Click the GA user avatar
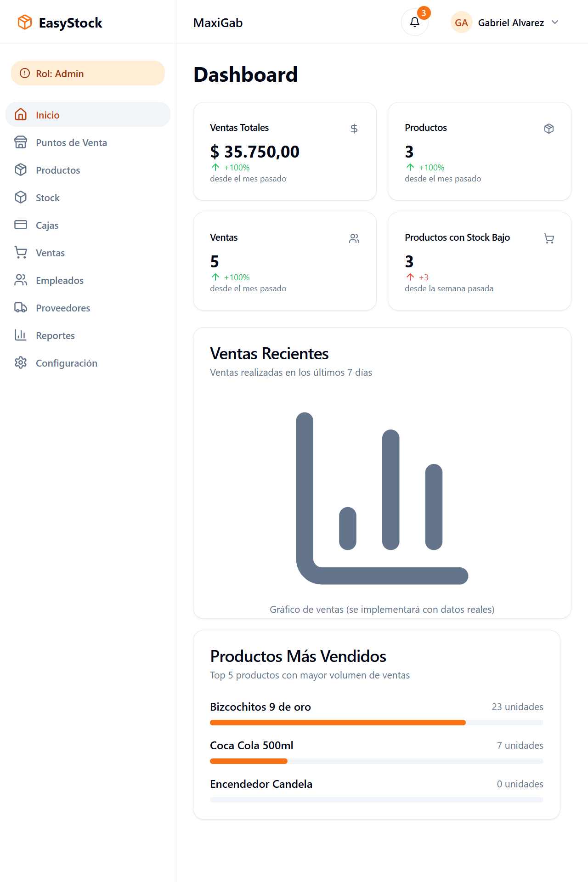 461,23
